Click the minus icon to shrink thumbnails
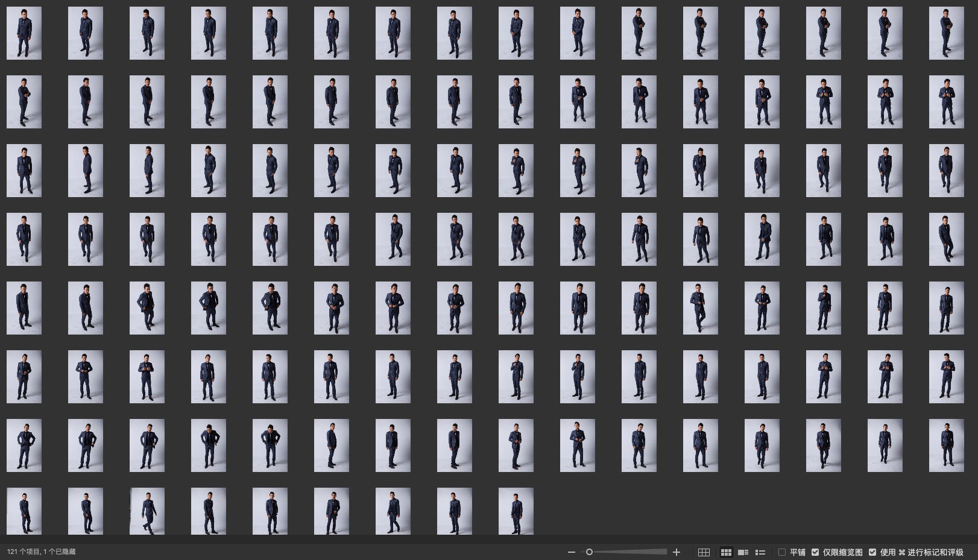Screen dimensions: 978x560 572,552
